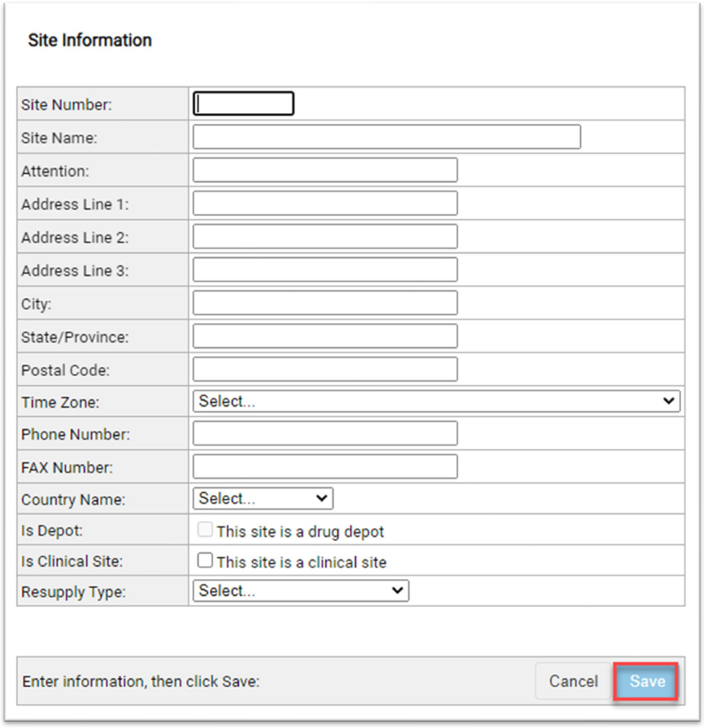The width and height of the screenshot is (704, 728).
Task: Click into the Attention field
Action: click(x=324, y=170)
